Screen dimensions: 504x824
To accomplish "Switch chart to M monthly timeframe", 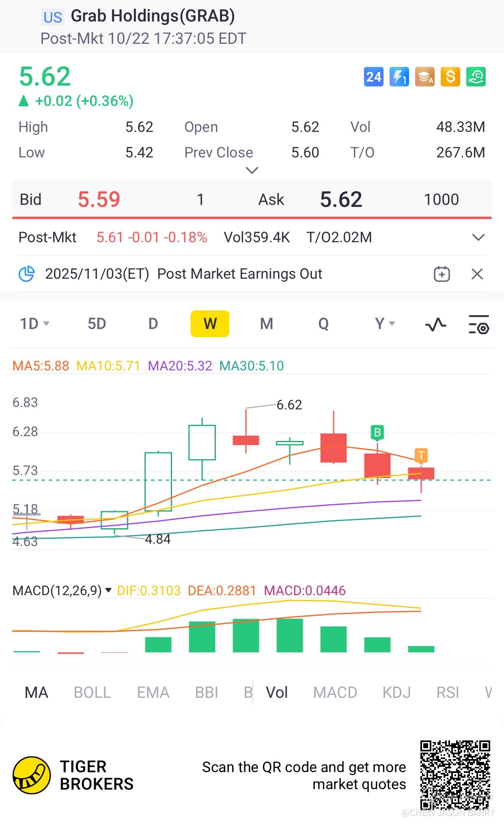I will click(x=266, y=324).
